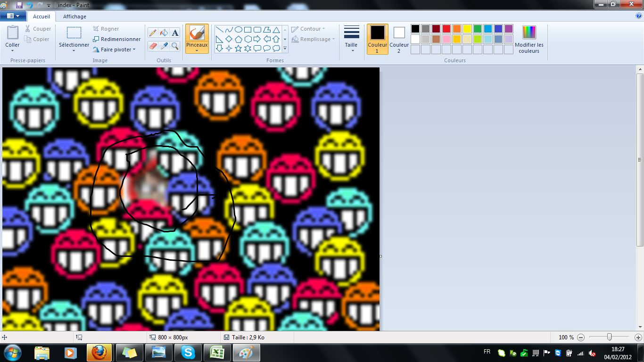
Task: Select Couleur 2 as active color
Action: click(399, 39)
